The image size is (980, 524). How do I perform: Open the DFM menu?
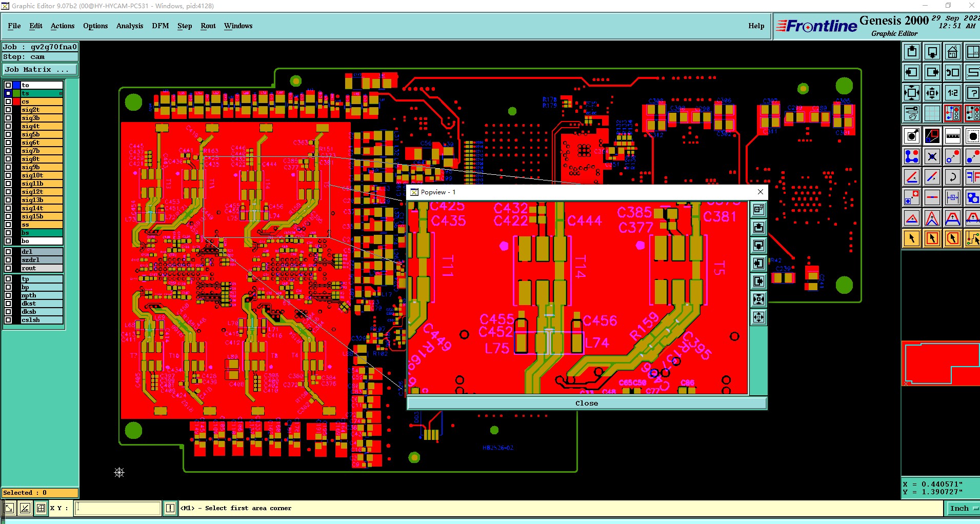[161, 26]
